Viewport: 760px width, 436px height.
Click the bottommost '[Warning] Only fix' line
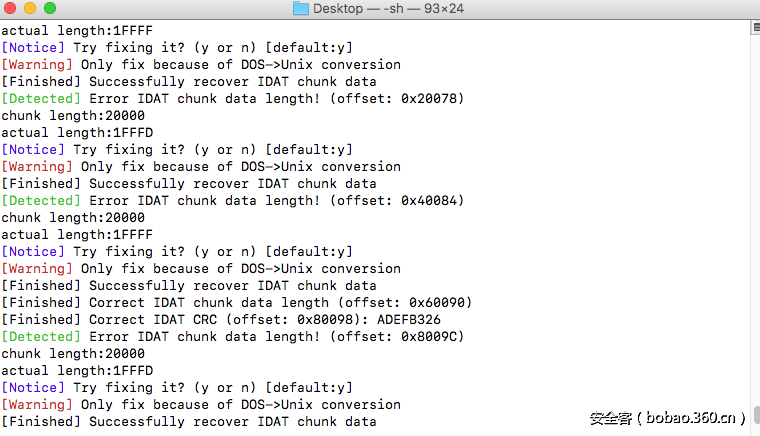[200, 404]
